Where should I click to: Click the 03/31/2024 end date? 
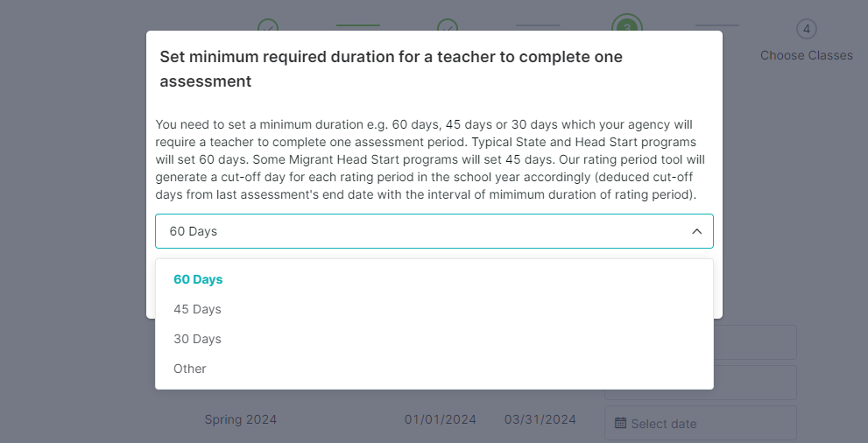pyautogui.click(x=540, y=419)
